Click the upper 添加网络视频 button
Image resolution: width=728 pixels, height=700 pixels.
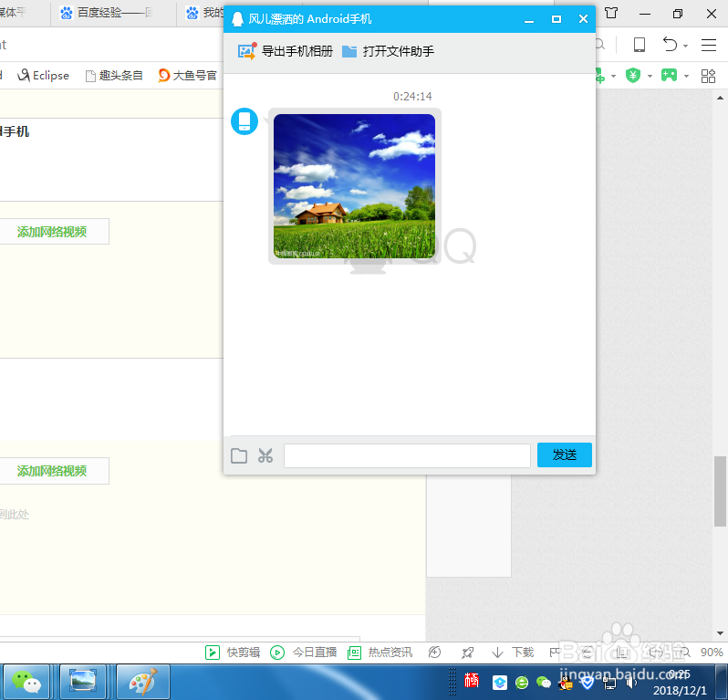coord(52,232)
